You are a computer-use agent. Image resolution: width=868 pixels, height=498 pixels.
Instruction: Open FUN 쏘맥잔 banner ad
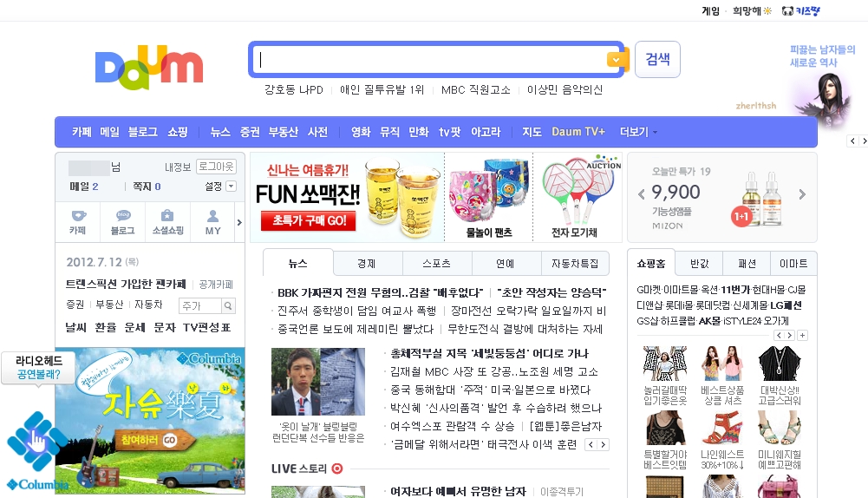347,197
